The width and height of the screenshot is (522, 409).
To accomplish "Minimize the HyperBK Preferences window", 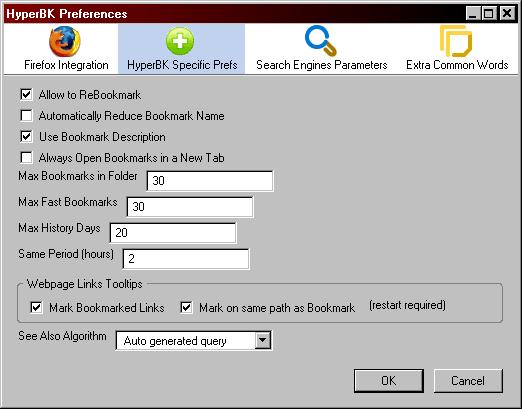I will pos(473,14).
